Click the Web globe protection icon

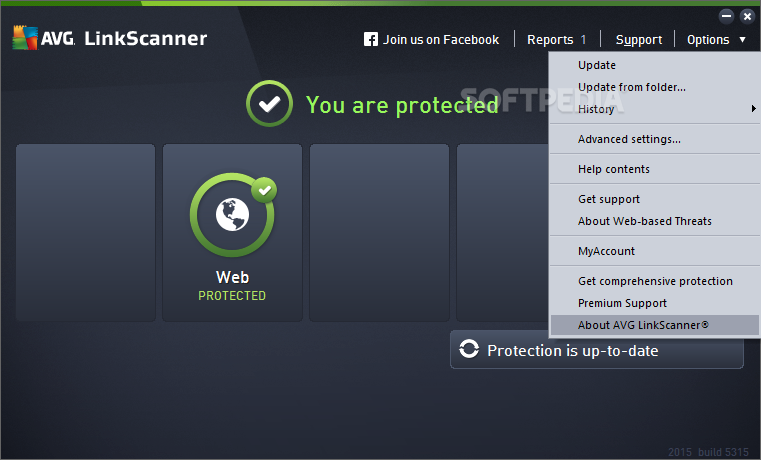[x=232, y=214]
